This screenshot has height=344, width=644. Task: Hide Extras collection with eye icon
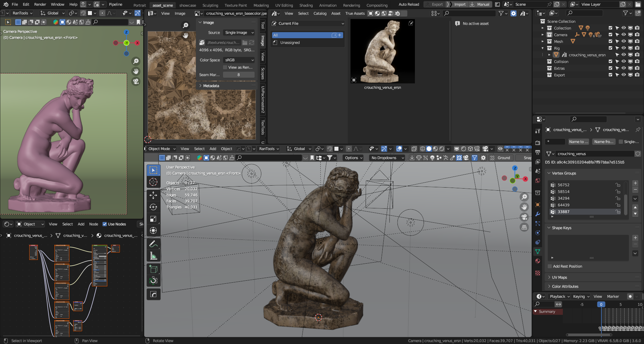coord(624,68)
